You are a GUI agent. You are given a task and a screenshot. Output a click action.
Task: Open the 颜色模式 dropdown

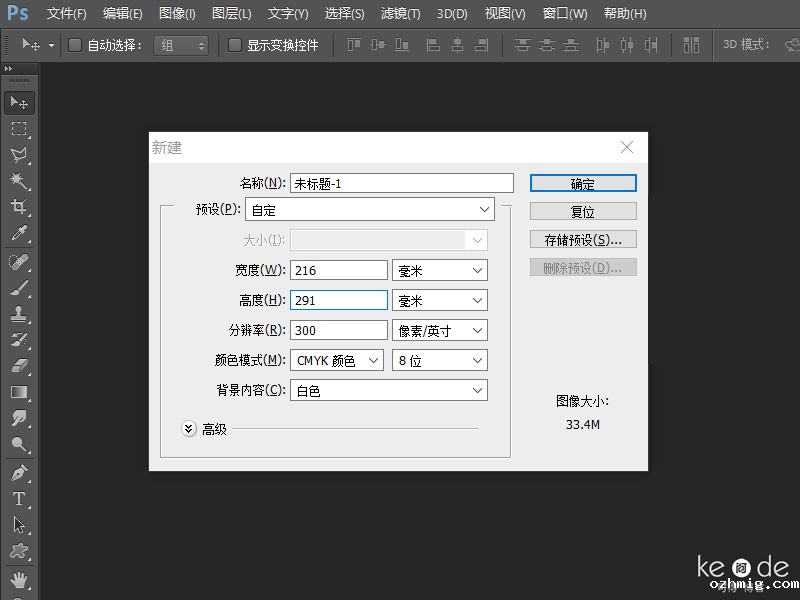click(337, 360)
